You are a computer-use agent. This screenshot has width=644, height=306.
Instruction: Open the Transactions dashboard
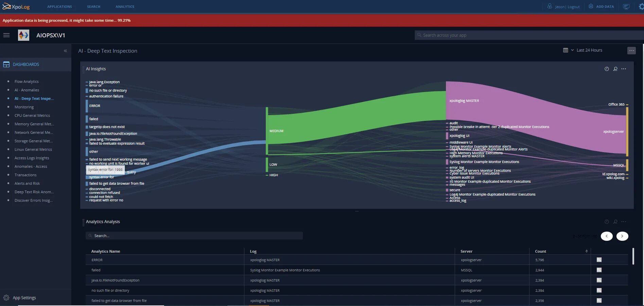25,175
